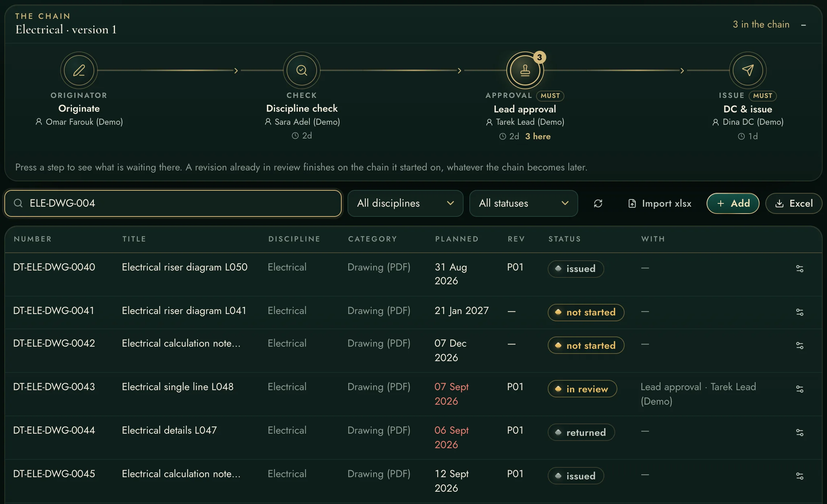The height and width of the screenshot is (504, 827).
Task: Click issued status pill for DT-ELE-DWG-0045
Action: 576,476
